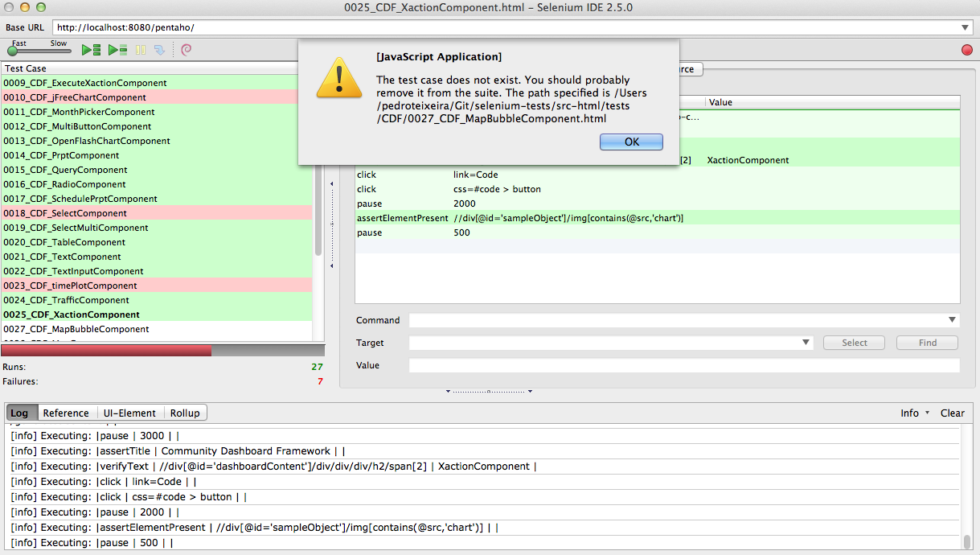Select test case 0020_CDF_TableComponent
This screenshot has width=980, height=555.
(x=157, y=242)
